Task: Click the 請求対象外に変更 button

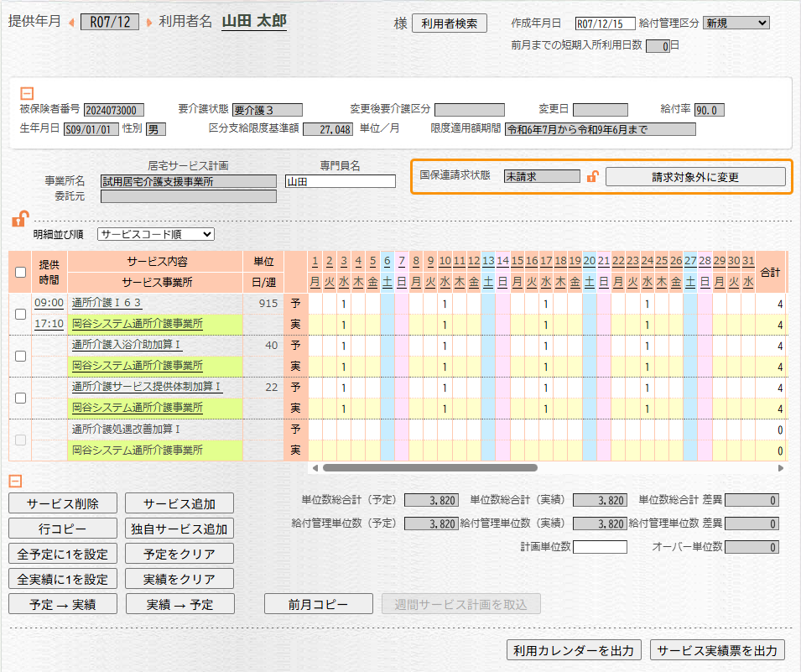Action: pos(695,177)
